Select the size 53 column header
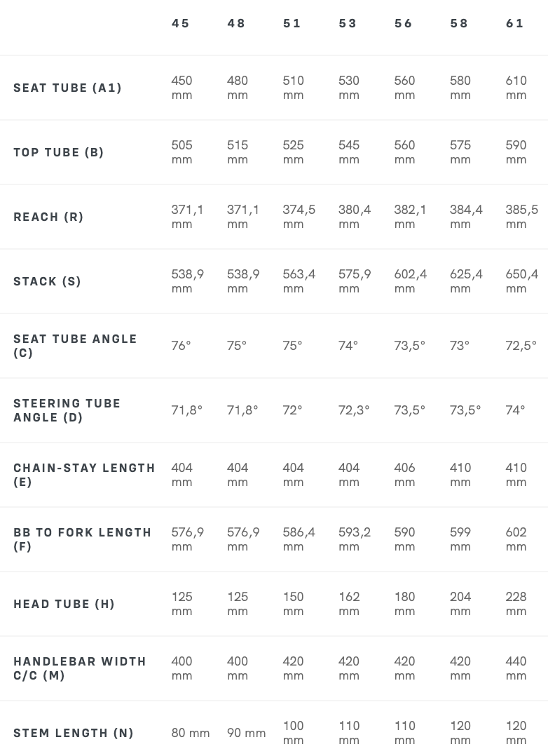The width and height of the screenshot is (548, 756). pyautogui.click(x=348, y=24)
